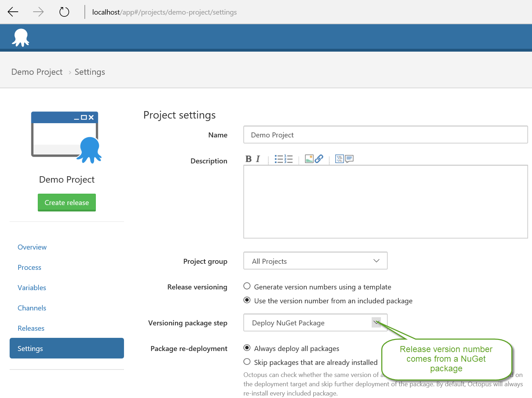532x398 pixels.
Task: Toggle italic formatting in description toolbar
Action: click(258, 159)
